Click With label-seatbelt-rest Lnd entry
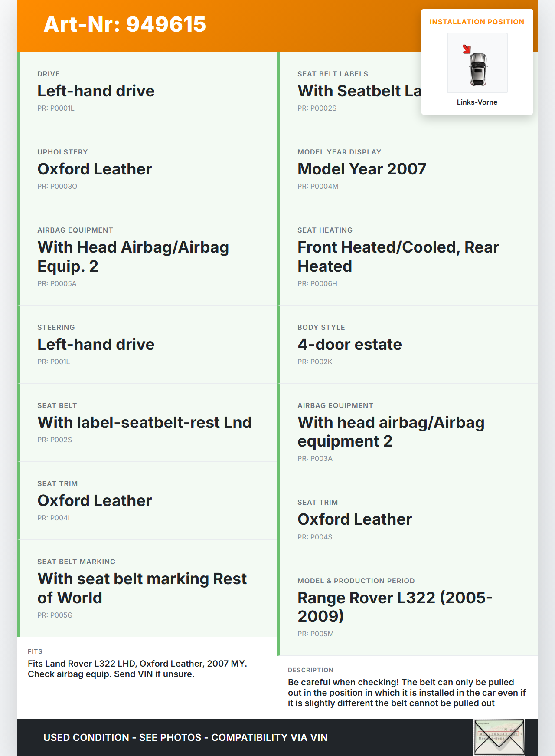This screenshot has width=555, height=756. click(144, 423)
